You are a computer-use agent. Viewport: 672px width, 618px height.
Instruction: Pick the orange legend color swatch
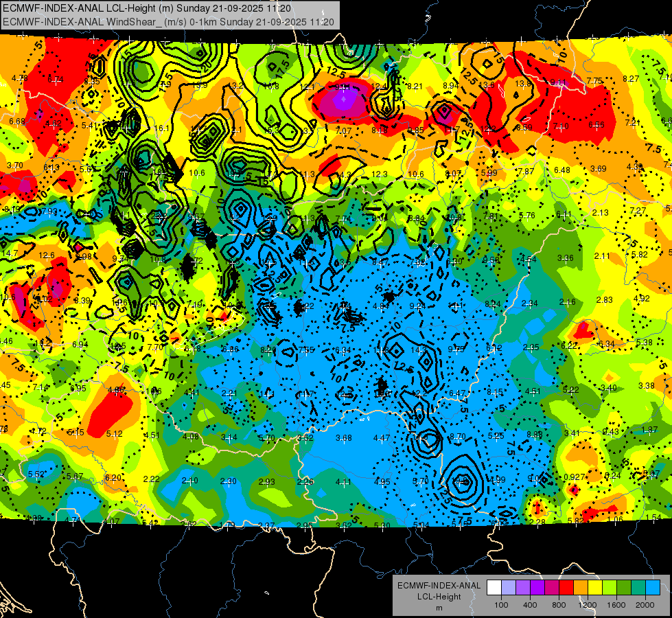click(x=580, y=587)
